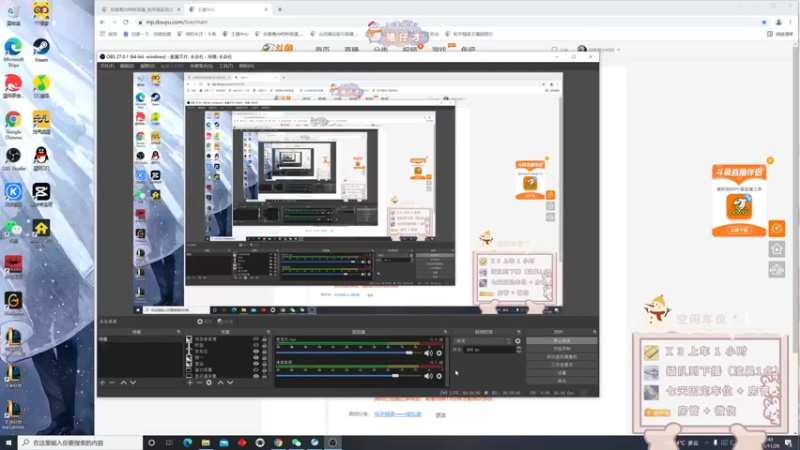Viewport: 800px width, 450px height.
Task: Click 工作室模式 button in OBS
Action: (x=562, y=365)
